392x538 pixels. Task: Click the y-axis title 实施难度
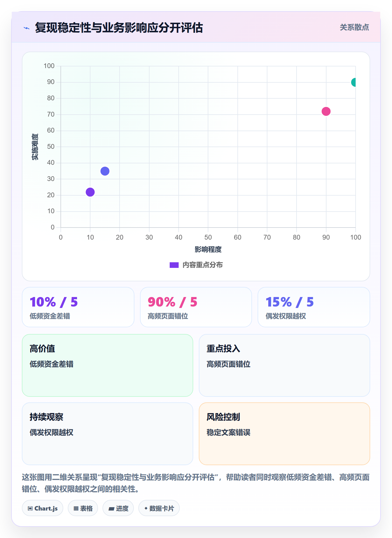tap(35, 147)
